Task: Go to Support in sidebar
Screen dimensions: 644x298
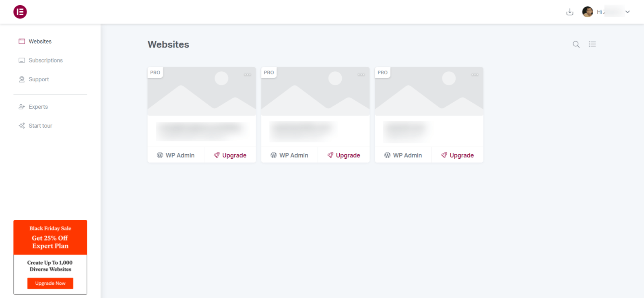Action: [39, 79]
